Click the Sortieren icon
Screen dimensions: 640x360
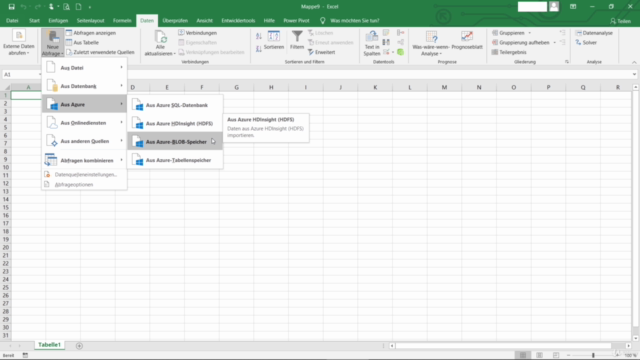pos(273,36)
